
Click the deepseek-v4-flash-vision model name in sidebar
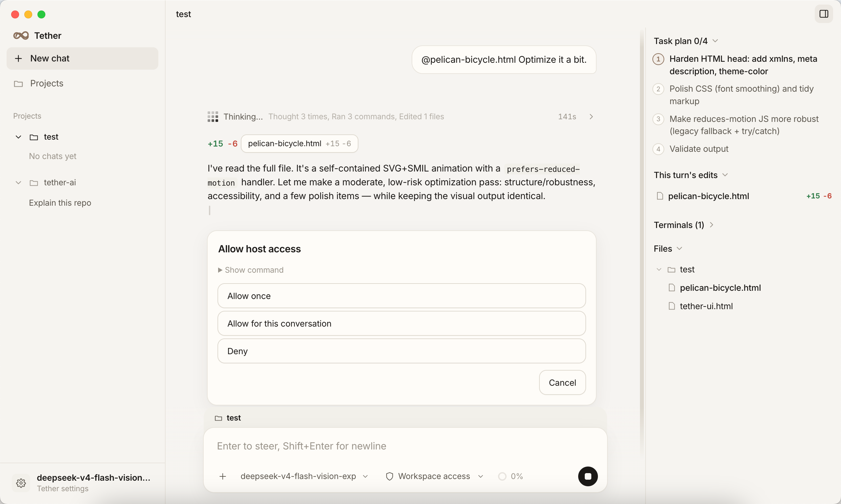click(93, 477)
